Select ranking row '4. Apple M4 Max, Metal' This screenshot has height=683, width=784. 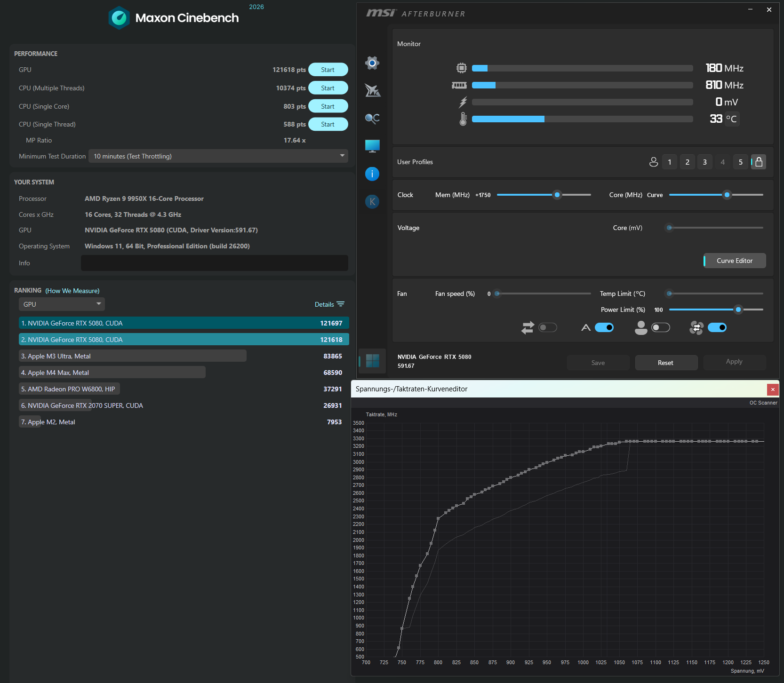coord(184,373)
